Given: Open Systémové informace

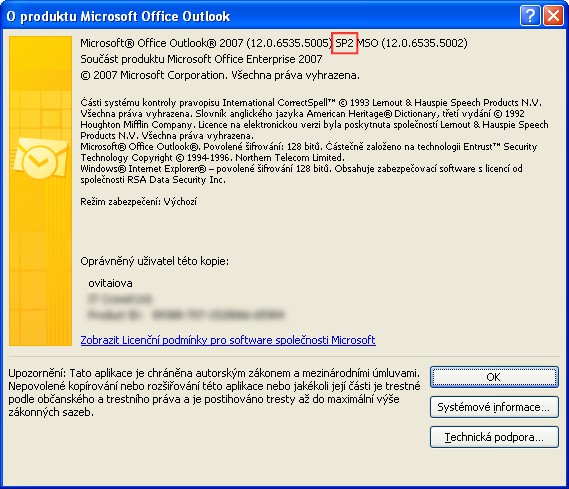Looking at the screenshot, I should click(494, 407).
